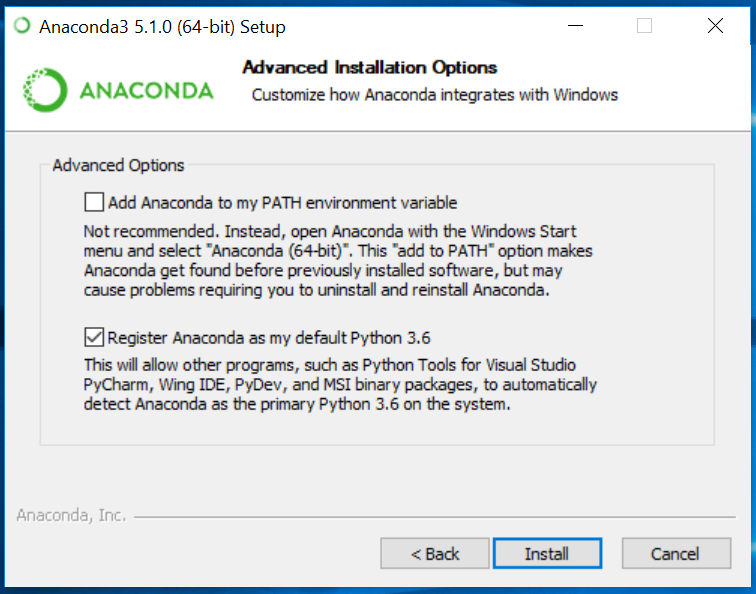Enable the Add Anaconda to PATH checkbox

(x=94, y=203)
